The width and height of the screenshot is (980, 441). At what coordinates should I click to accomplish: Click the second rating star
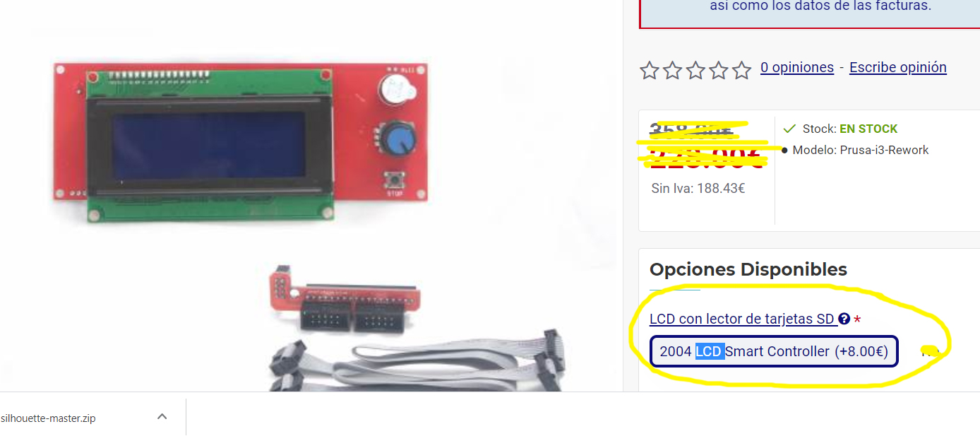672,70
